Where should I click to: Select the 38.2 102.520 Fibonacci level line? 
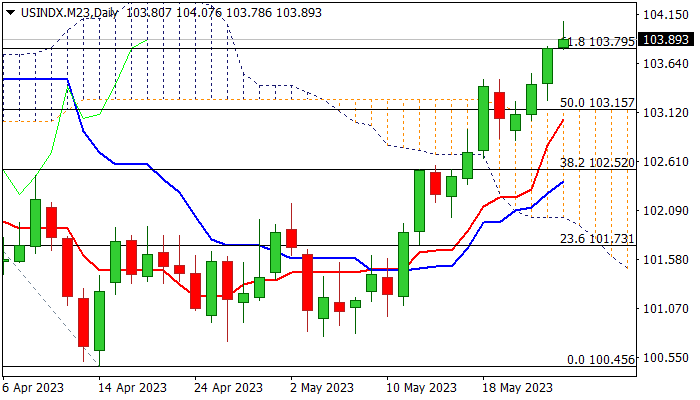[319, 170]
